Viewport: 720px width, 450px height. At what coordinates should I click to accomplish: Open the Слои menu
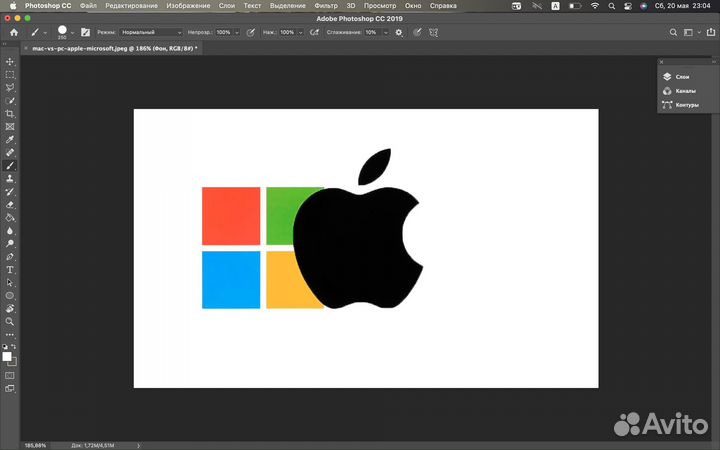[x=227, y=6]
